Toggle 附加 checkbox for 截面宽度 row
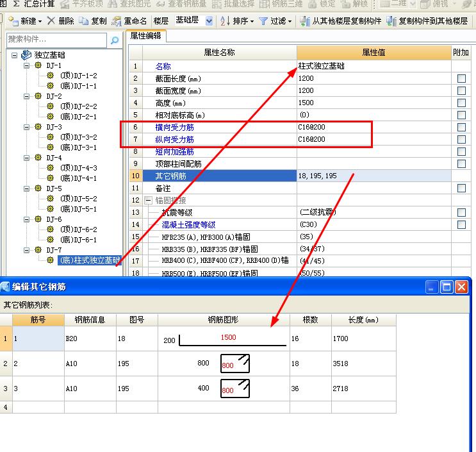Image resolution: width=476 pixels, height=452 pixels. (461, 90)
